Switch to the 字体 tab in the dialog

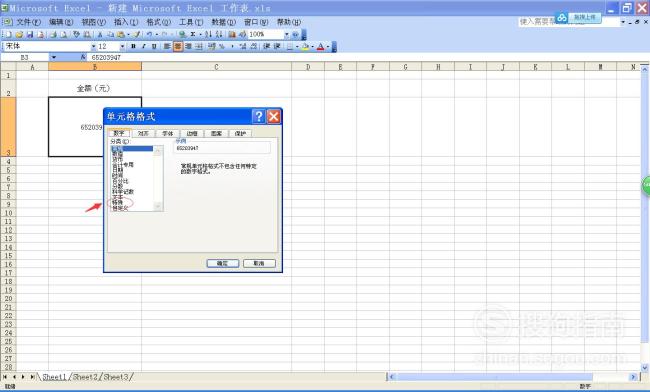coord(167,133)
